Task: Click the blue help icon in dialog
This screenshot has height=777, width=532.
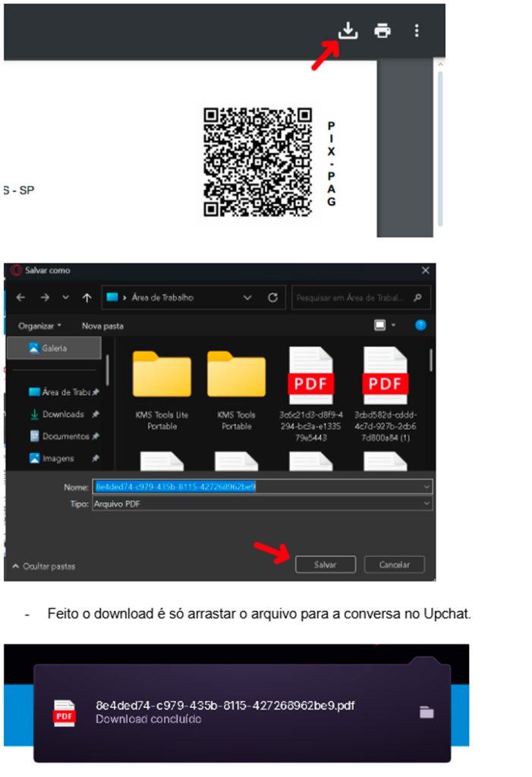Action: 420,326
